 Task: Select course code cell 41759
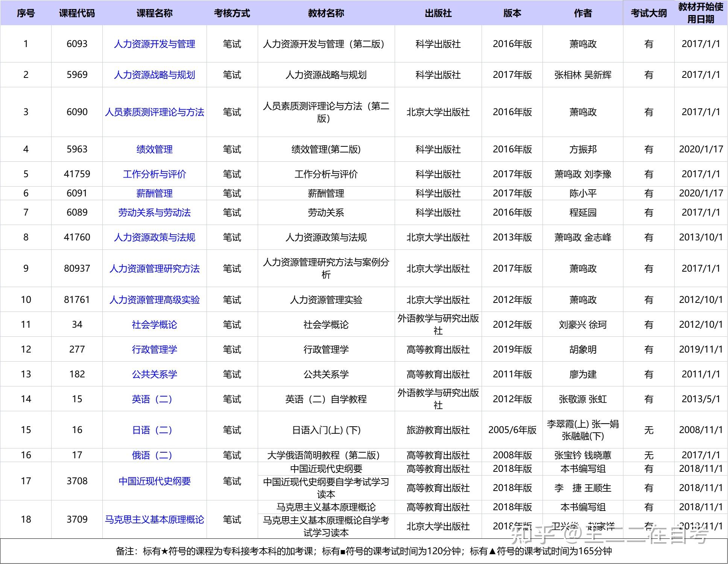77,174
